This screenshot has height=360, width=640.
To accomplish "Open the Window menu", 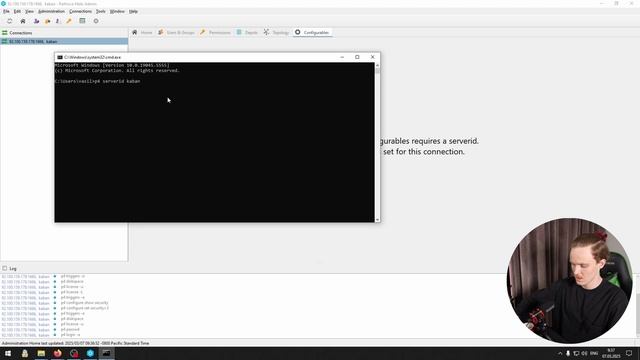I will (x=117, y=11).
